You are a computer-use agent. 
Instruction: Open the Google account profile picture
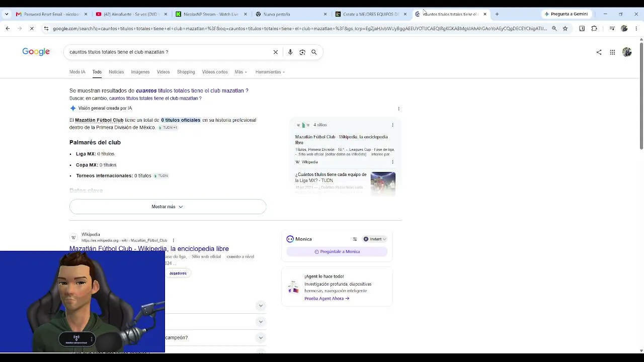click(627, 52)
